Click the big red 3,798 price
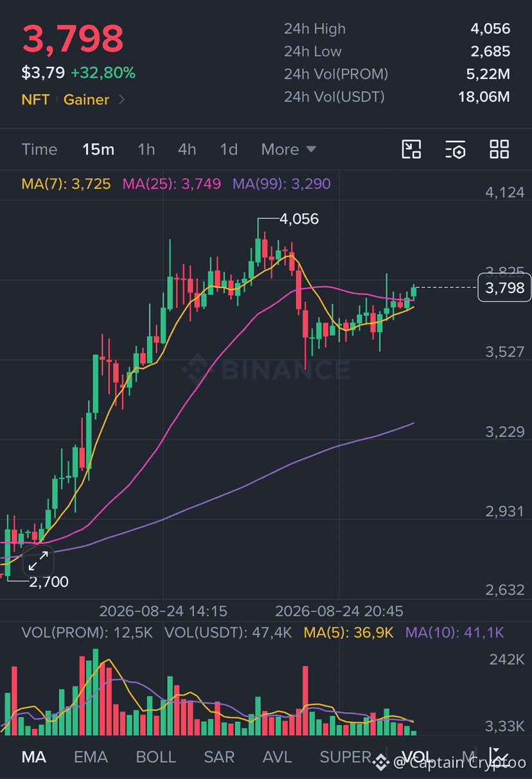The image size is (532, 779). pos(73,39)
